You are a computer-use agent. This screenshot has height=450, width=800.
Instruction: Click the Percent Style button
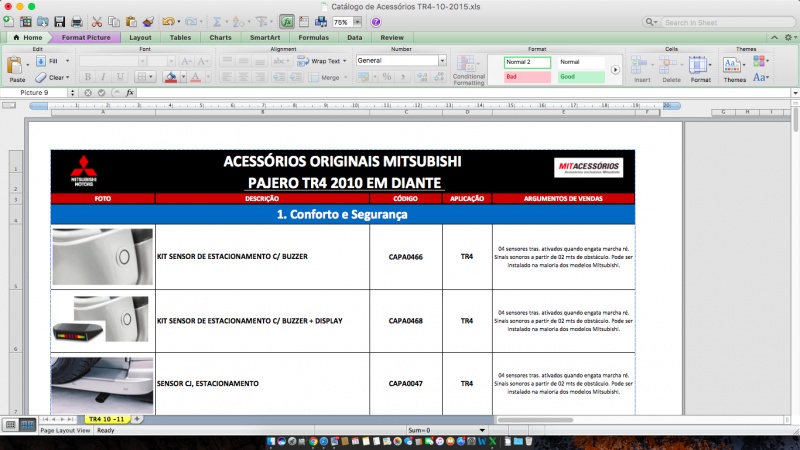tap(387, 77)
